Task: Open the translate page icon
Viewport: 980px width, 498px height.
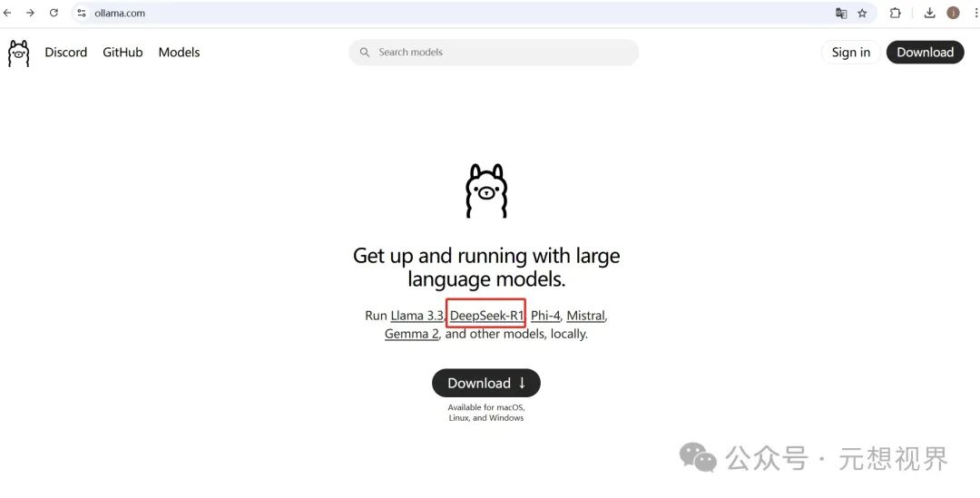Action: pos(841,13)
